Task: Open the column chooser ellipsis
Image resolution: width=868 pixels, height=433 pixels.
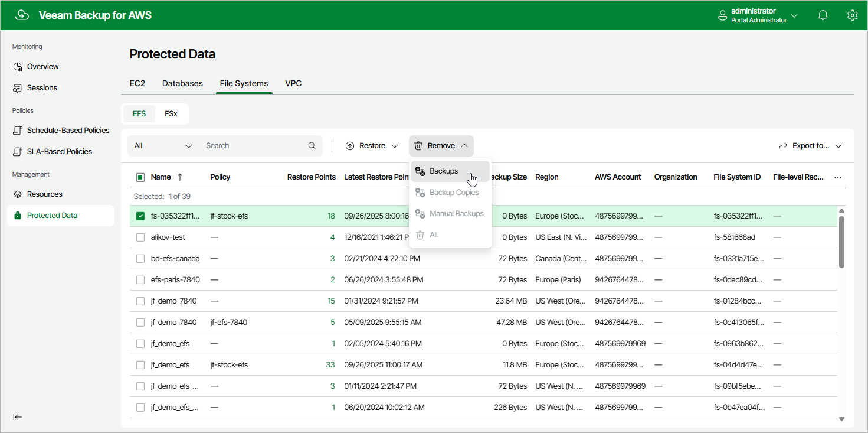Action: (x=838, y=177)
